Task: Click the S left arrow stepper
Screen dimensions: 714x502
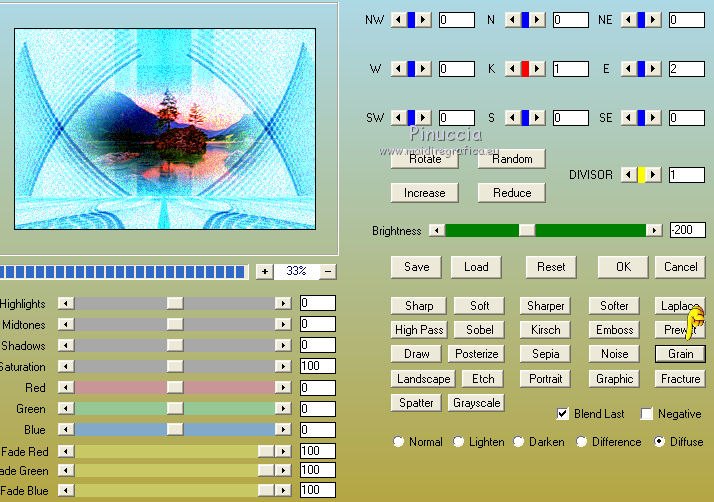Action: tap(513, 118)
